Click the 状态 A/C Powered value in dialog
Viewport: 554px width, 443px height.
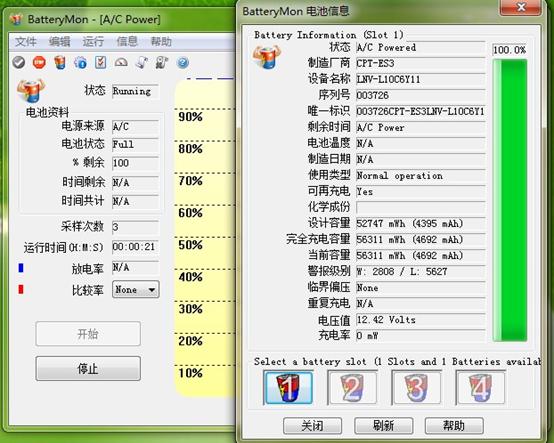pyautogui.click(x=420, y=47)
